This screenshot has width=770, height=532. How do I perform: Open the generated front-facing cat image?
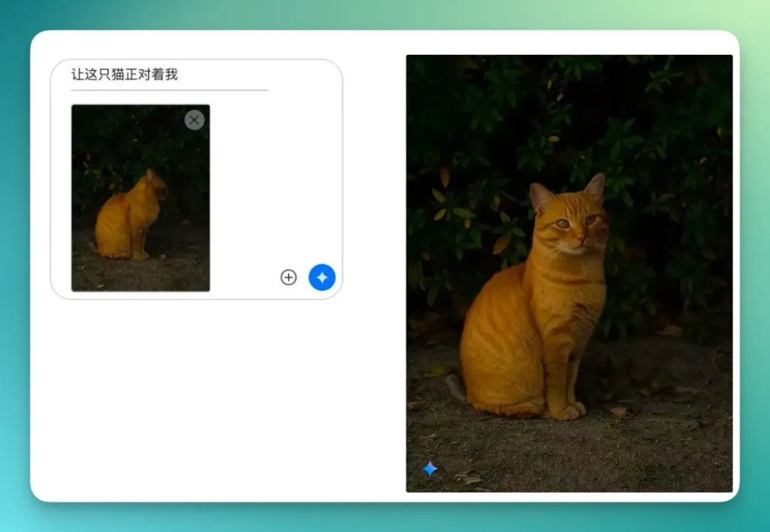[x=569, y=274]
